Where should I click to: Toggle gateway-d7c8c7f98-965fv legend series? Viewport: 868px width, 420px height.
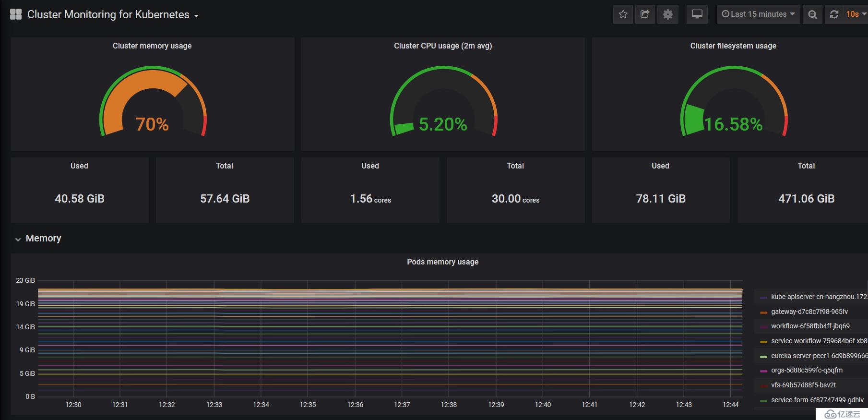(809, 312)
